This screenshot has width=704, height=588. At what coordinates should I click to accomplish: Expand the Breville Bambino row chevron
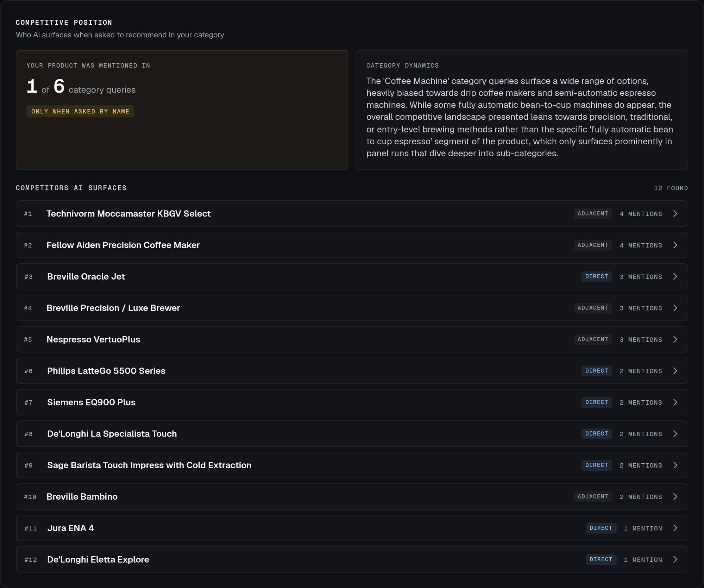tap(675, 497)
